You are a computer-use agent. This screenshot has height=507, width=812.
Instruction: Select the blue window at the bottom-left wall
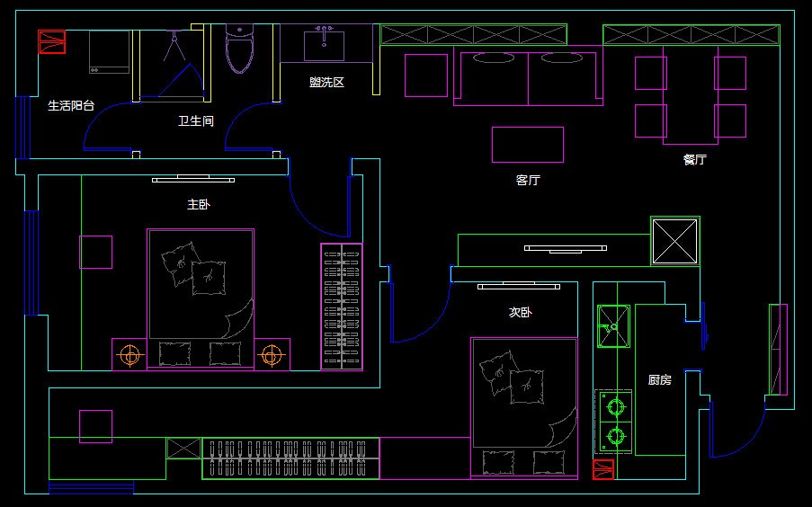[x=91, y=487]
